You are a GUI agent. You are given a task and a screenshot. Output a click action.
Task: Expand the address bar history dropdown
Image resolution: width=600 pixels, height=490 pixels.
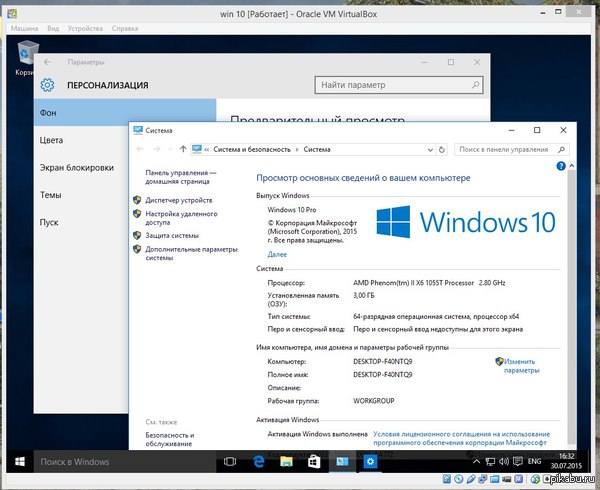[x=430, y=150]
